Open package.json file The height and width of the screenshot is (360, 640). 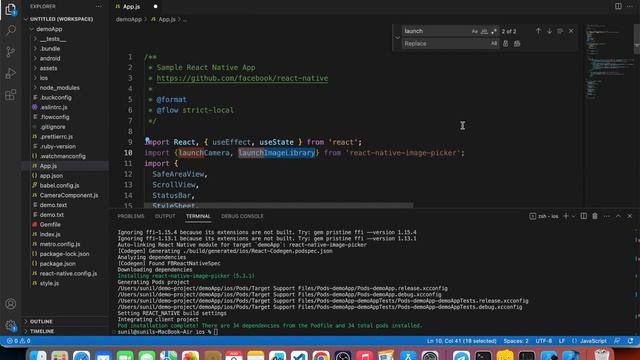(x=58, y=264)
